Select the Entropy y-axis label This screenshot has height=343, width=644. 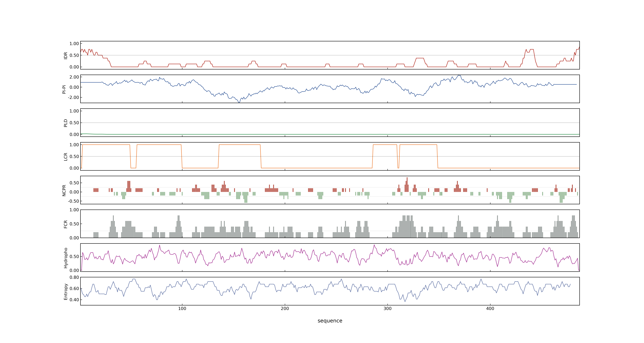tap(66, 291)
